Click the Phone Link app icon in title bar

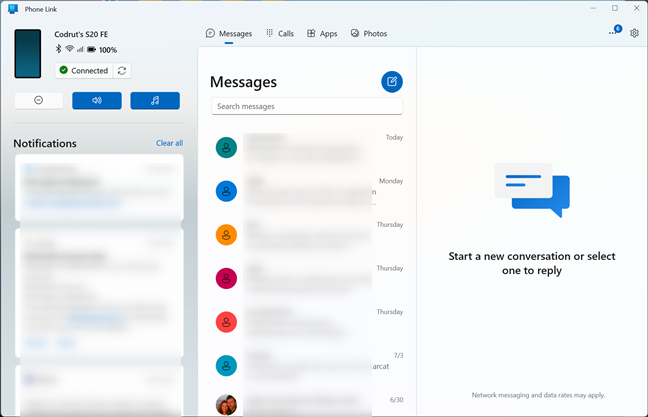coord(13,9)
